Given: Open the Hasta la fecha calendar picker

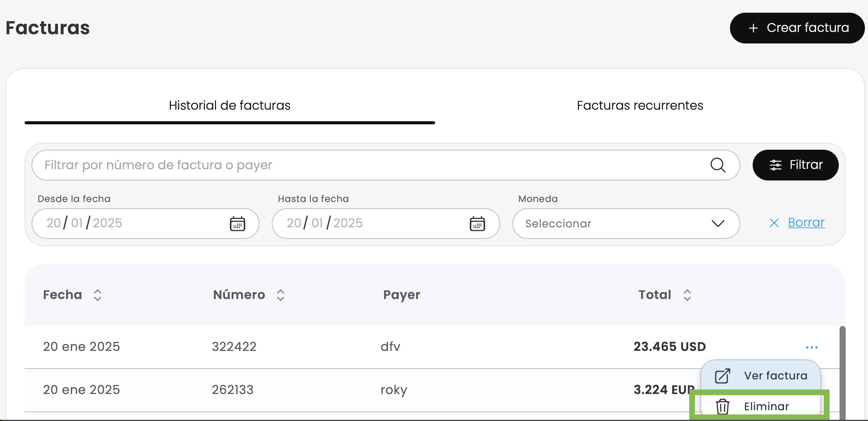Looking at the screenshot, I should 477,224.
